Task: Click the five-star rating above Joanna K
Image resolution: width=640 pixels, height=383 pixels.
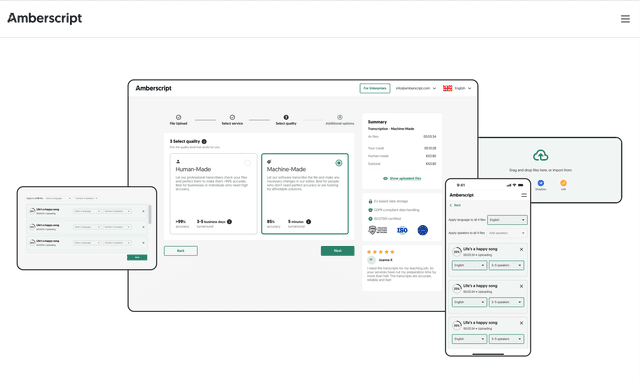Action: point(381,252)
